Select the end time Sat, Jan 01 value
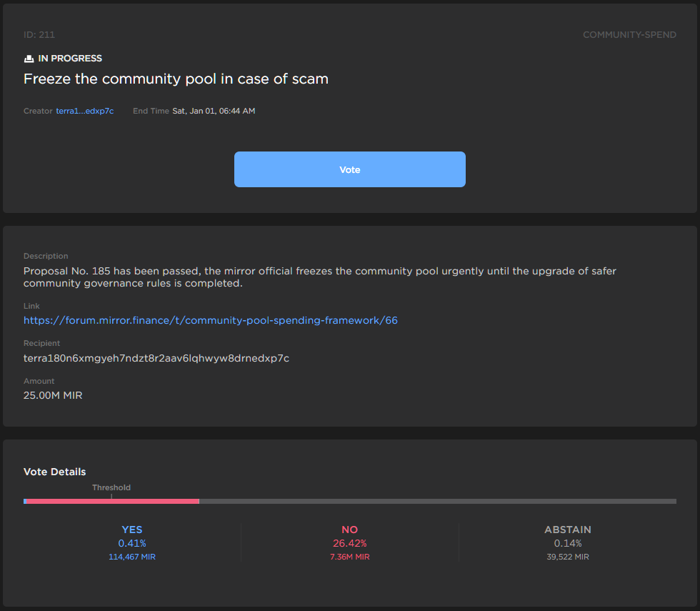 [x=214, y=111]
